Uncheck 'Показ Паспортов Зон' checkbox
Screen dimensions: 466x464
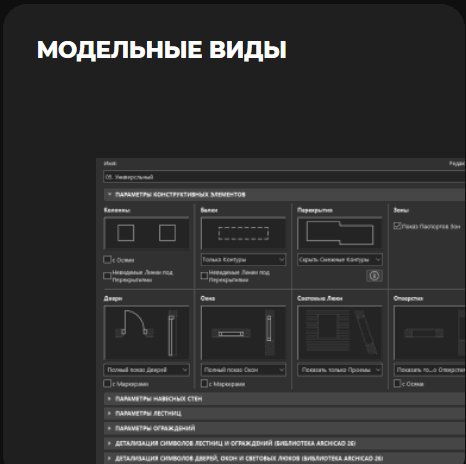397,226
